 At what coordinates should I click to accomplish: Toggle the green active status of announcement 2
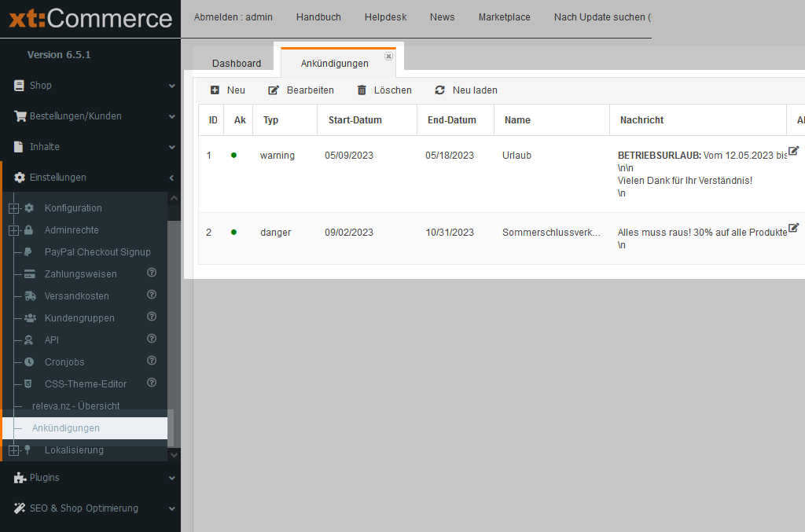click(x=233, y=233)
